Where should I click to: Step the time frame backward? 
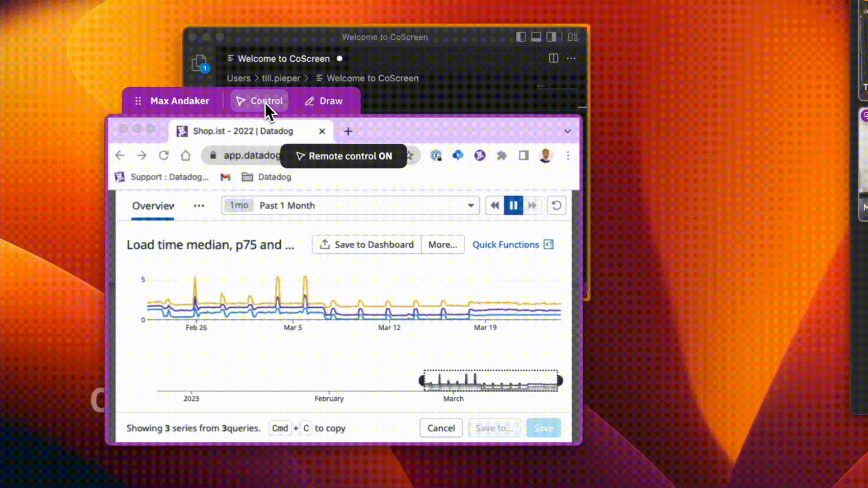pos(495,206)
